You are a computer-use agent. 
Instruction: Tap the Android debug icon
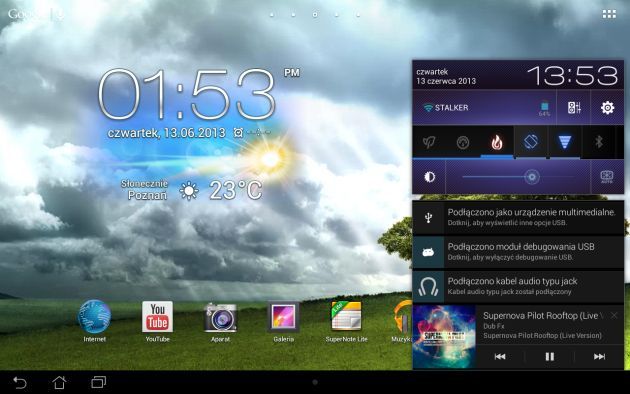428,252
